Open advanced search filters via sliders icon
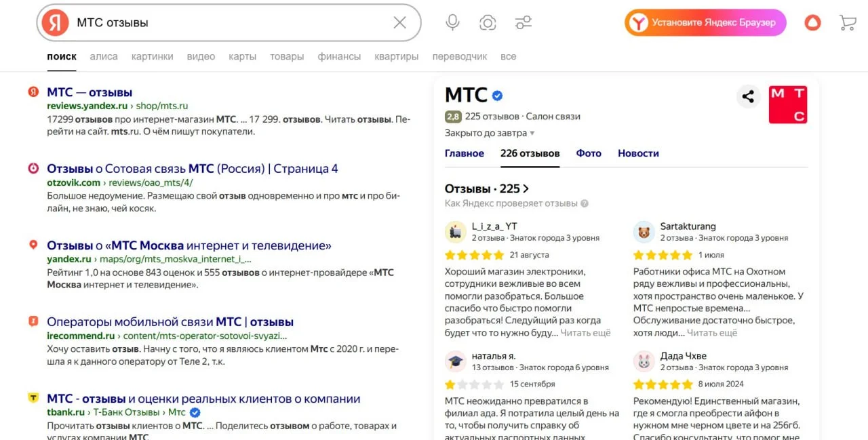The height and width of the screenshot is (440, 868). (523, 22)
